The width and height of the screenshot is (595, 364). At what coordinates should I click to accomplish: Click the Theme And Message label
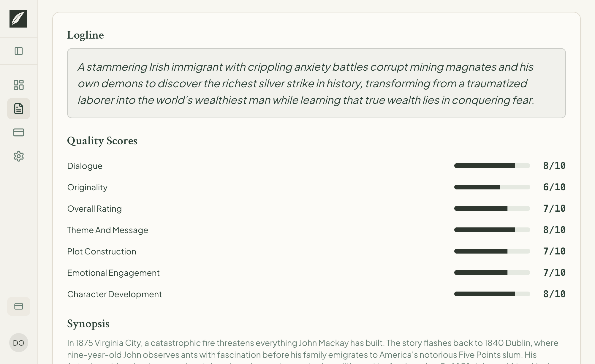pos(108,230)
